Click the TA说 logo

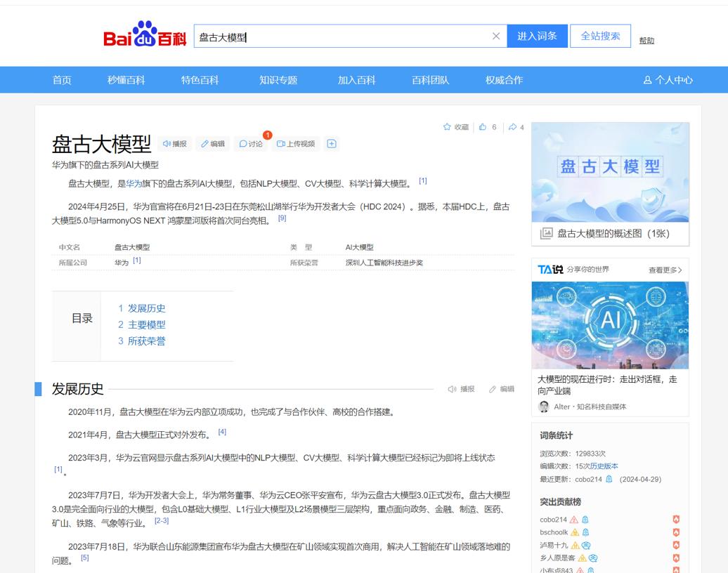[x=550, y=269]
